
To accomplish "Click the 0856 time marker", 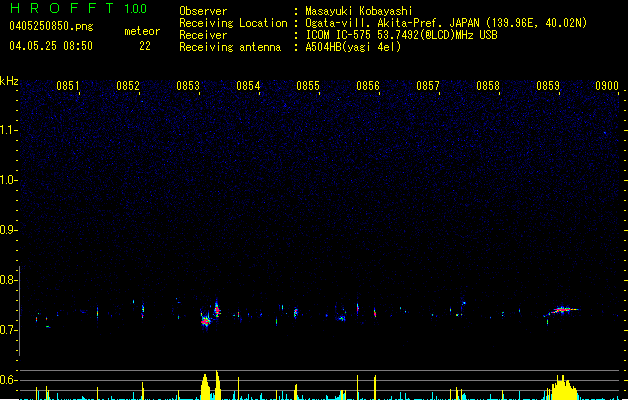I will point(368,86).
